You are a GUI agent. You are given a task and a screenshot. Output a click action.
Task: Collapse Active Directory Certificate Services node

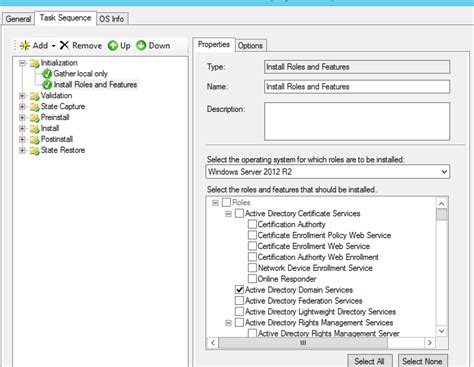(228, 214)
